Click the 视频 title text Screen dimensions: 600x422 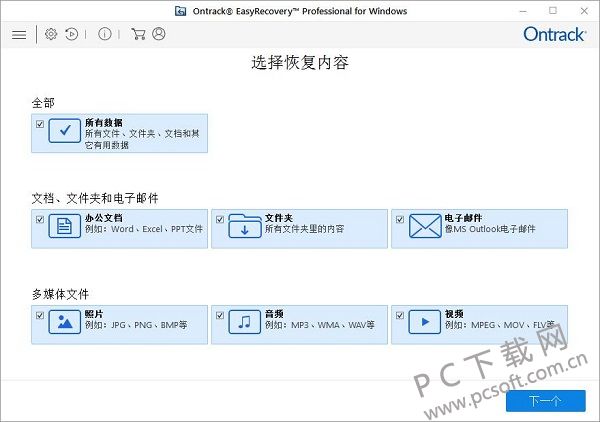coord(454,314)
